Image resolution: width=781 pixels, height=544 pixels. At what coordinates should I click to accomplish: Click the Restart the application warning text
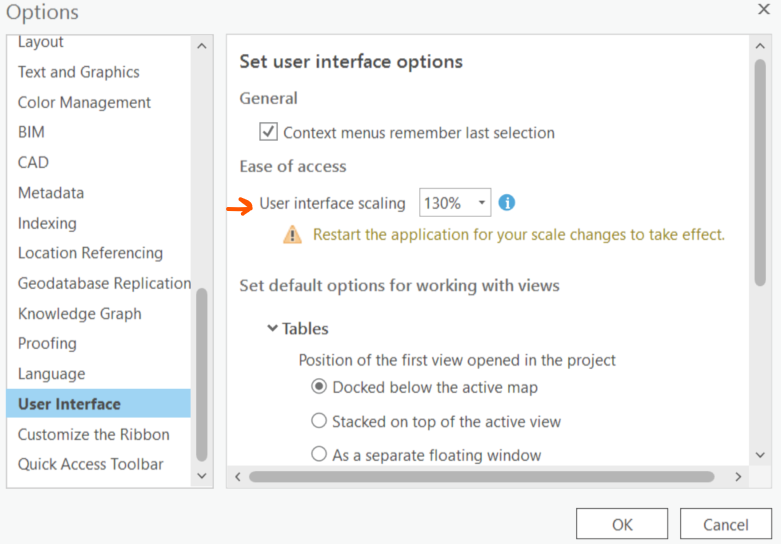coord(519,235)
